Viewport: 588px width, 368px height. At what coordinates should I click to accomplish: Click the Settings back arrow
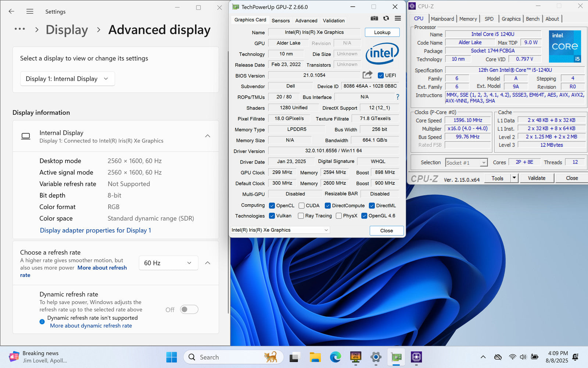[x=11, y=11]
